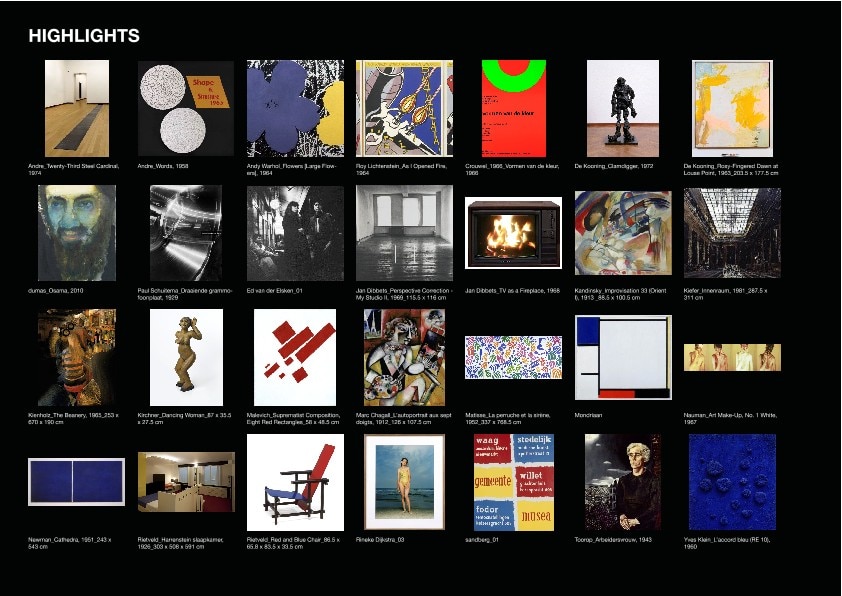Image resolution: width=842 pixels, height=596 pixels.
Task: Open Kienholz The Beanery image
Action: coord(76,357)
